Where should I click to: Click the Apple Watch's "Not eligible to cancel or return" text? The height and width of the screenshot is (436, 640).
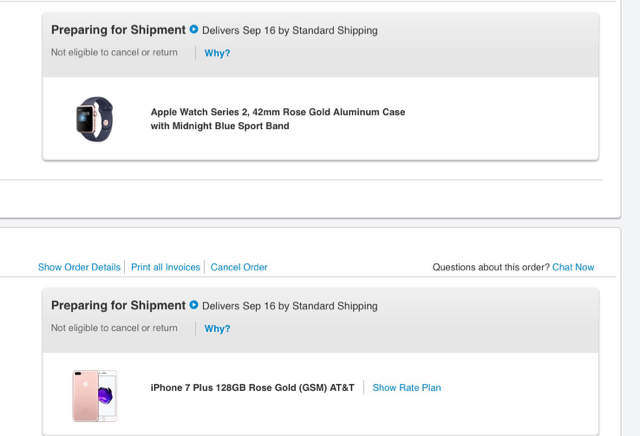114,53
